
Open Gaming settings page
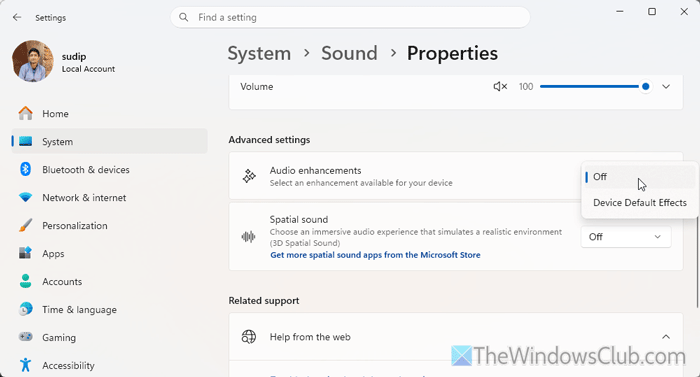click(109, 337)
